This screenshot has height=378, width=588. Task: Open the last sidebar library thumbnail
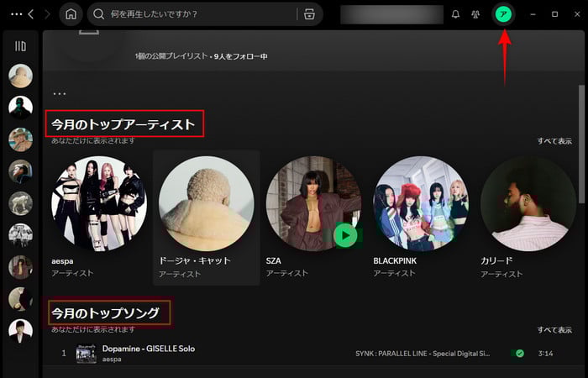tap(21, 331)
